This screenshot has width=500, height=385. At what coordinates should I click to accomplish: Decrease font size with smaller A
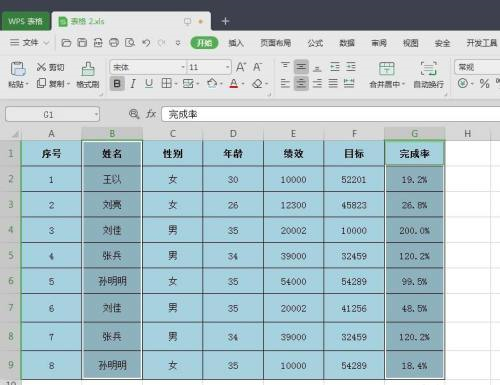coord(257,67)
